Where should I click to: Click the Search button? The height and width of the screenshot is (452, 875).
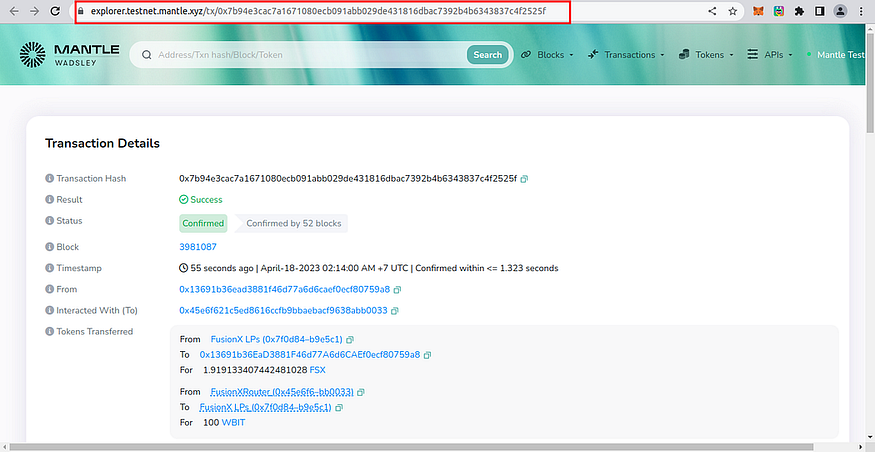coord(487,55)
